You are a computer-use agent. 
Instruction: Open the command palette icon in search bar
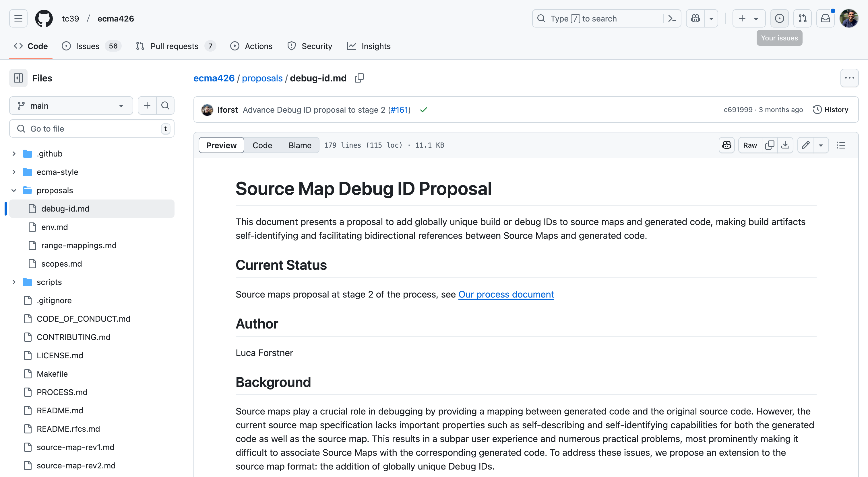[x=672, y=19]
